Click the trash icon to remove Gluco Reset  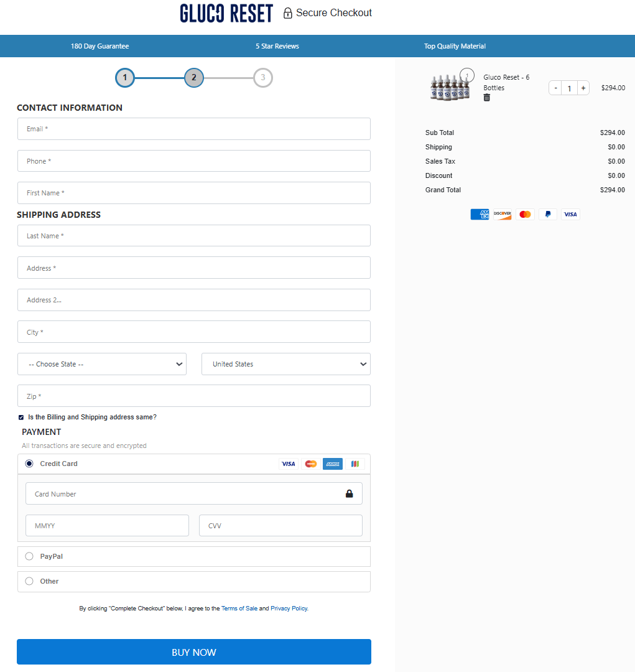coord(486,98)
